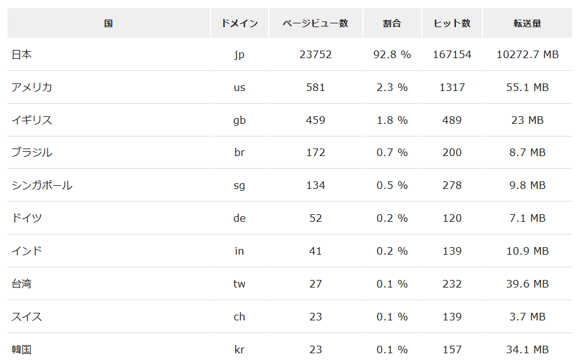588x364 pixels.
Task: Click the ページビュー数 column header
Action: tap(315, 23)
